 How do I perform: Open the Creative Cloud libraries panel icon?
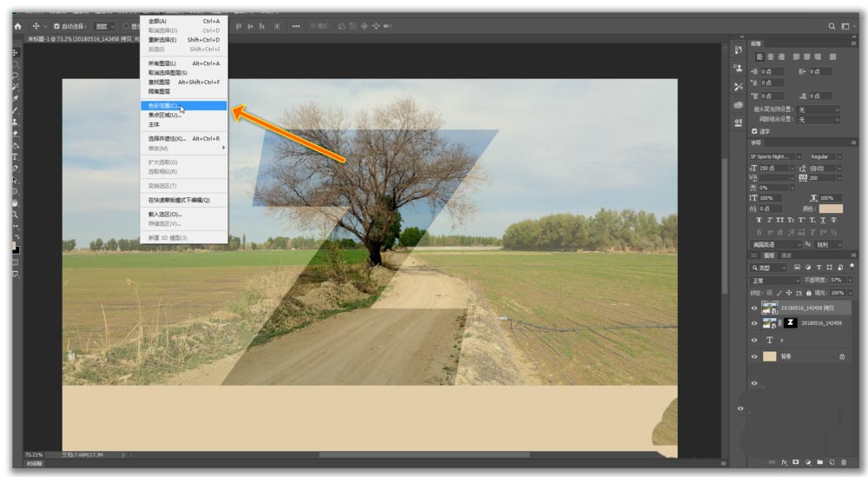738,105
